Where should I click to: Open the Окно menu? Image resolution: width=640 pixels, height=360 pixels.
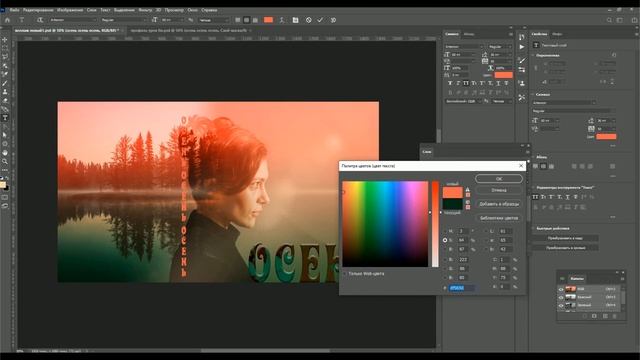coord(193,10)
